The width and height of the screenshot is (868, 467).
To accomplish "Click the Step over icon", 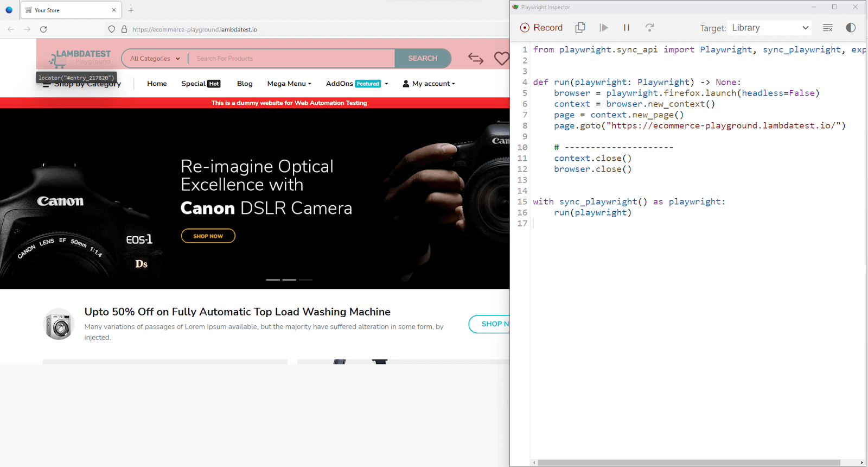I will pyautogui.click(x=649, y=28).
